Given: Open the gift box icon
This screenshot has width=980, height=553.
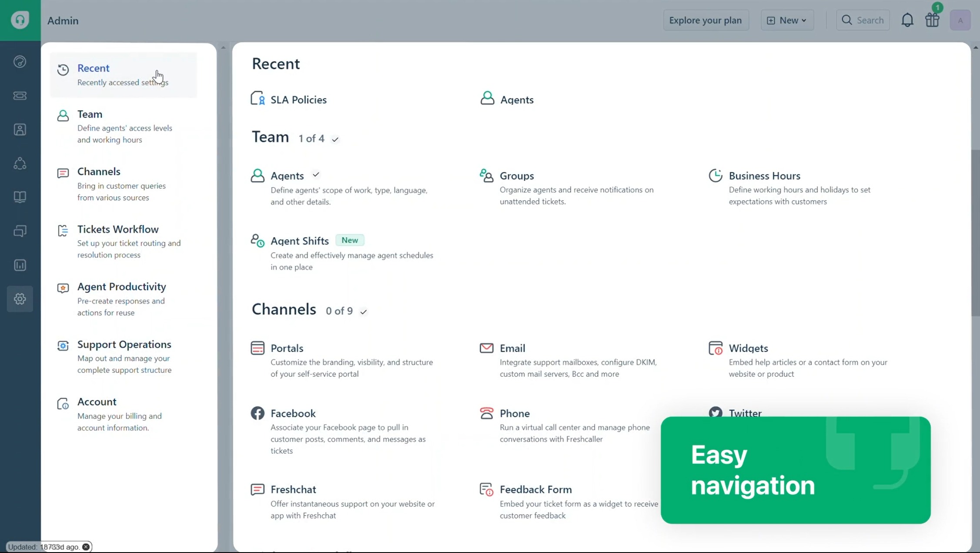Looking at the screenshot, I should pos(932,20).
